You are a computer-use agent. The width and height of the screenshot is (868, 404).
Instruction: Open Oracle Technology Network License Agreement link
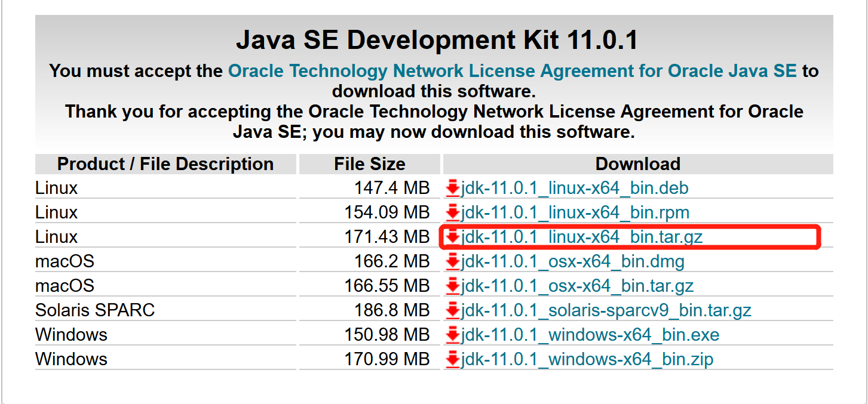[513, 71]
